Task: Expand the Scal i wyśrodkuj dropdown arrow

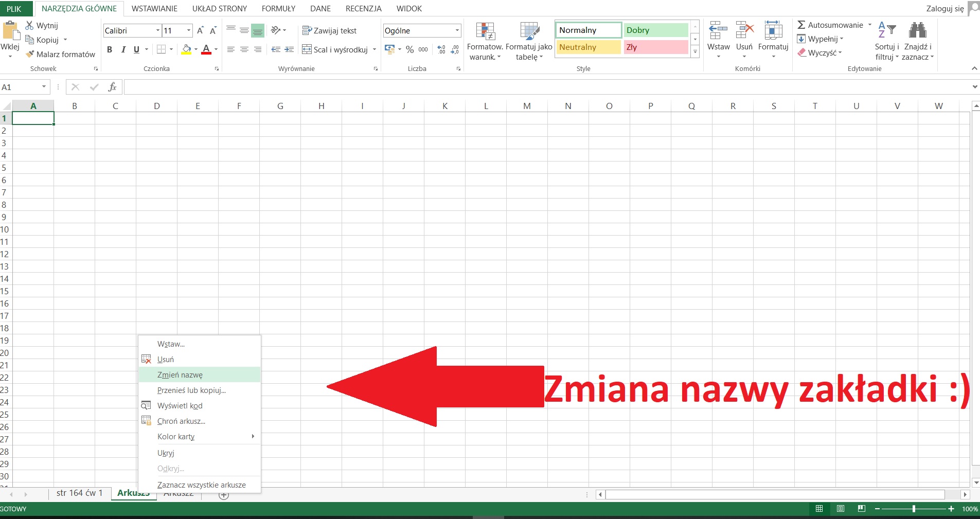Action: (374, 49)
